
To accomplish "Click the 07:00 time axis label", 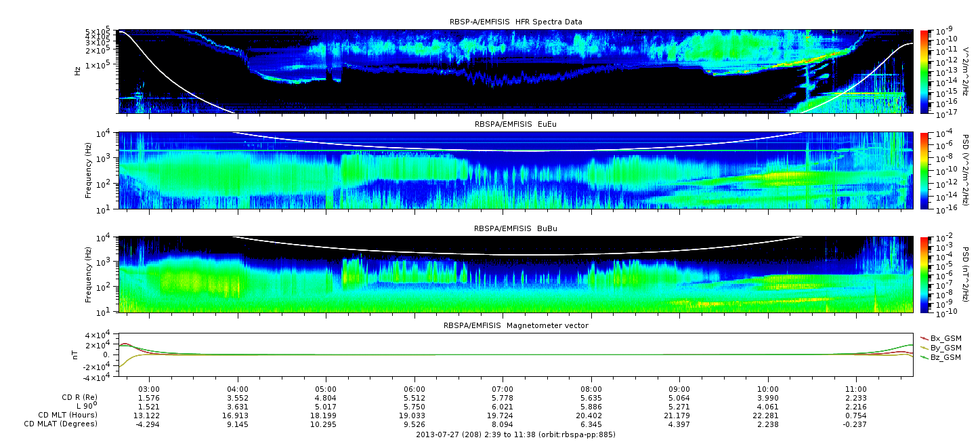I will tap(503, 390).
